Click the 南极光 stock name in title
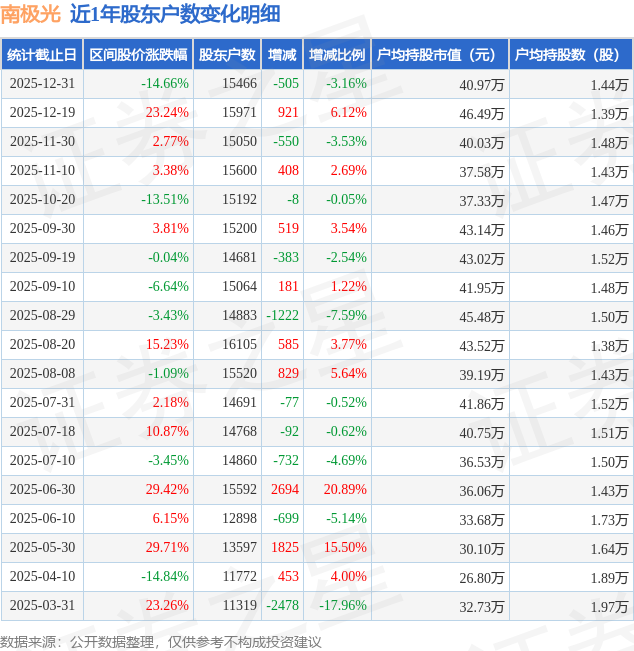Screen dimensions: 634x651 coord(30,14)
